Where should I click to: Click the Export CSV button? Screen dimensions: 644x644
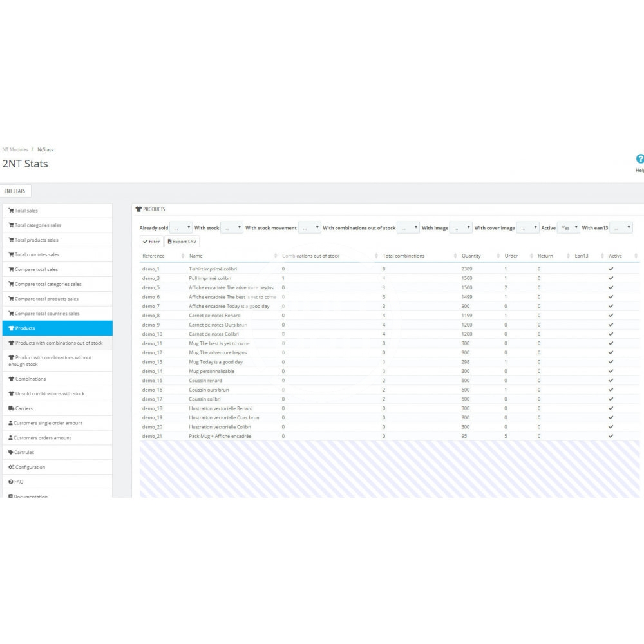click(182, 241)
